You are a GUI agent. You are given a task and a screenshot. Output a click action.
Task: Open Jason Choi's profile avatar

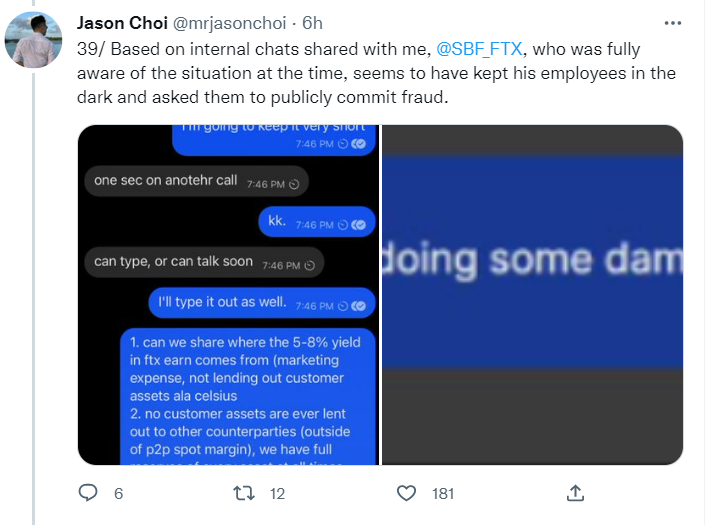(x=33, y=42)
